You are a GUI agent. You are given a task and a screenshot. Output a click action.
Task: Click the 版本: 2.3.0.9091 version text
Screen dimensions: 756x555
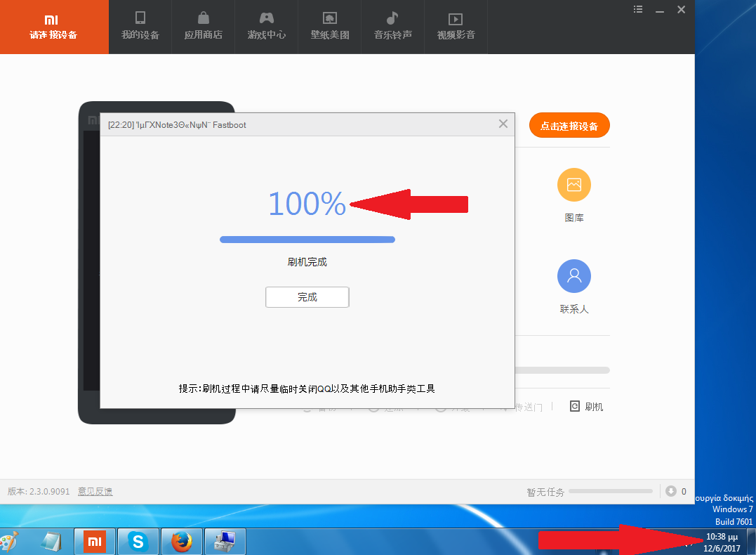coord(39,491)
